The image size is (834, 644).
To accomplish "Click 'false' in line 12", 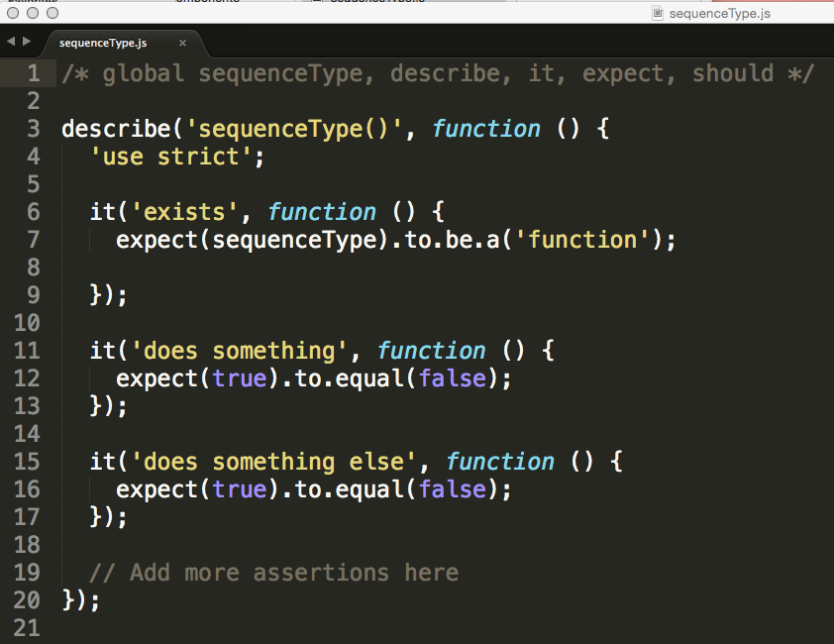I will pos(452,378).
